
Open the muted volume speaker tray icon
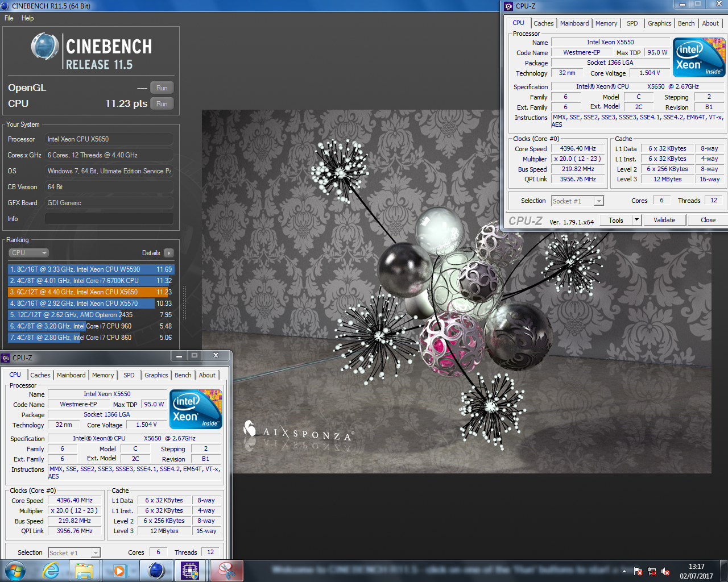pyautogui.click(x=665, y=571)
